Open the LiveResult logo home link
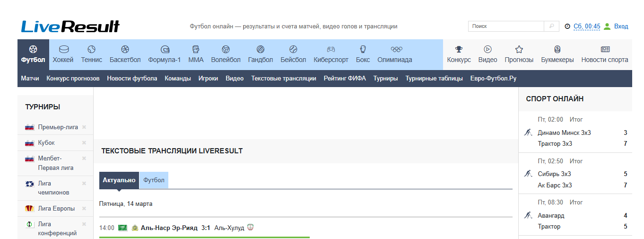 point(70,26)
